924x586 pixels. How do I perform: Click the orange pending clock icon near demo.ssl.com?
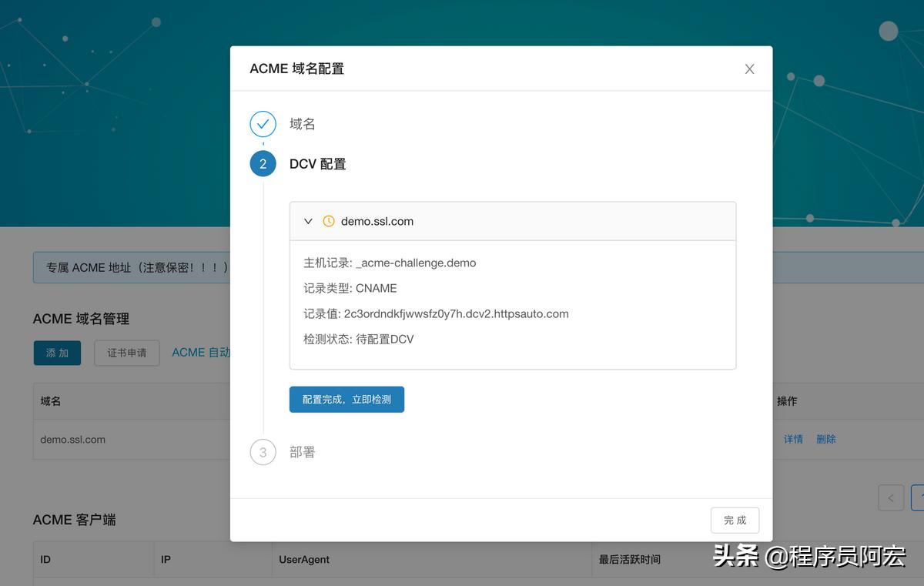[x=328, y=220]
